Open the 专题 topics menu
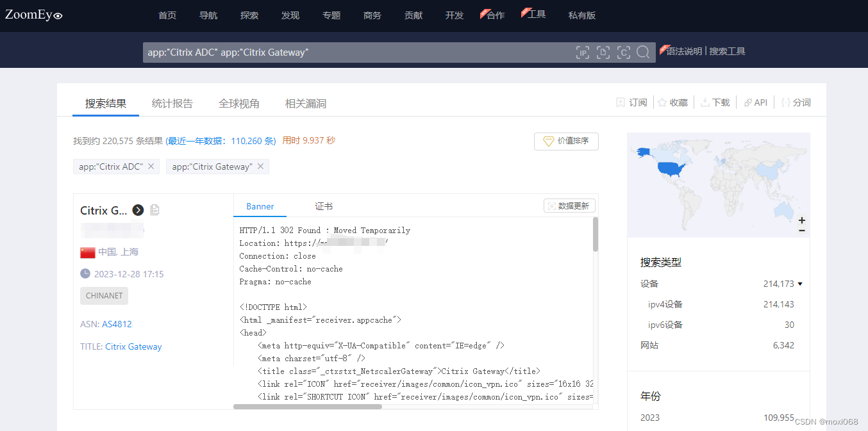The image size is (868, 431). point(331,15)
